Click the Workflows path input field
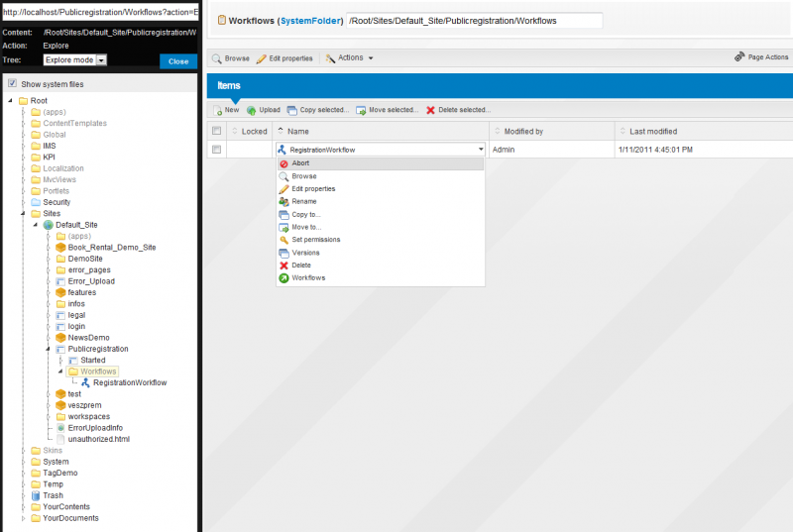 pos(474,21)
